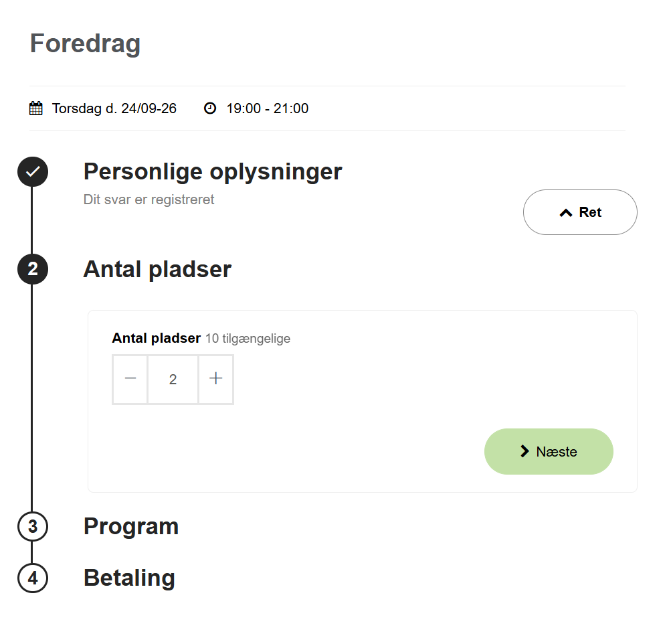Screen dimensions: 671x644
Task: Expand the Betaling section
Action: (x=129, y=578)
